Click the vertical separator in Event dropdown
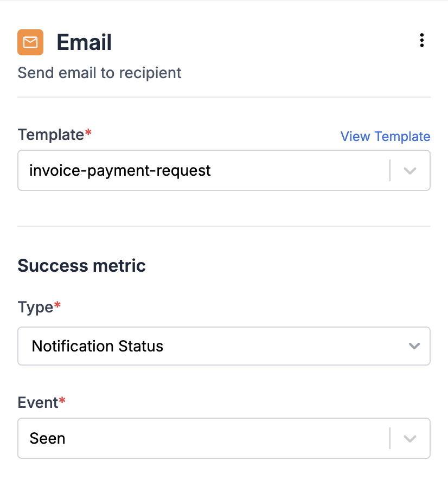The height and width of the screenshot is (499, 448). tap(390, 439)
